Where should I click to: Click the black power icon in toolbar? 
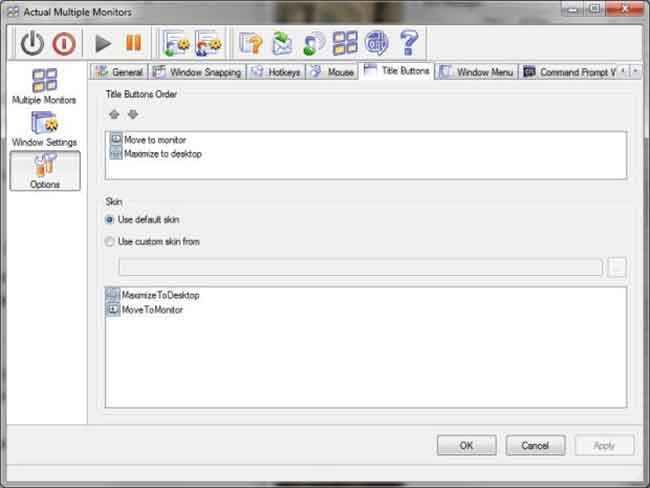[x=32, y=43]
